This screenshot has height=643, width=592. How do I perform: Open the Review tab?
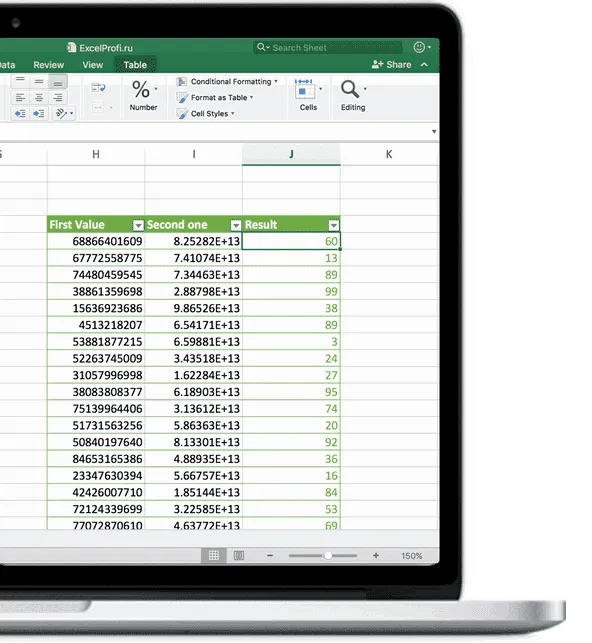click(49, 65)
